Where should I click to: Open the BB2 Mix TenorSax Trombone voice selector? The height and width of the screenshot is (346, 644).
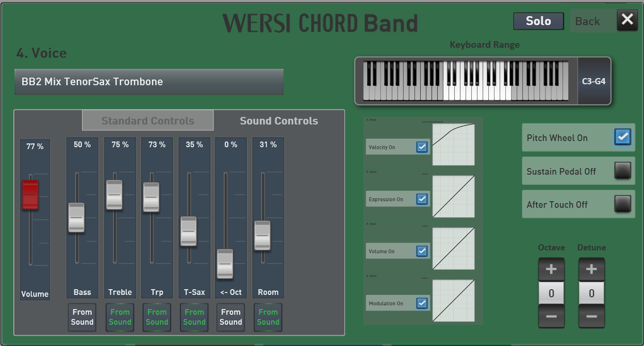(x=149, y=82)
